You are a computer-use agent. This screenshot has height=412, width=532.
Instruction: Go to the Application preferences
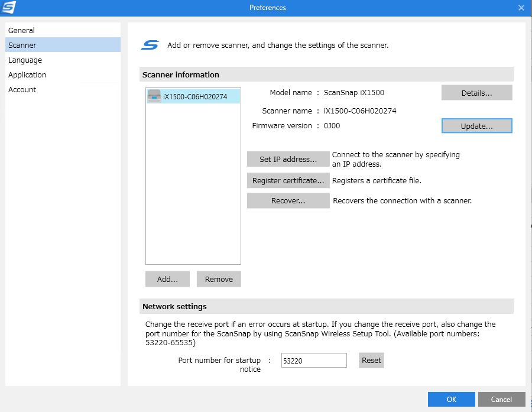coord(27,75)
